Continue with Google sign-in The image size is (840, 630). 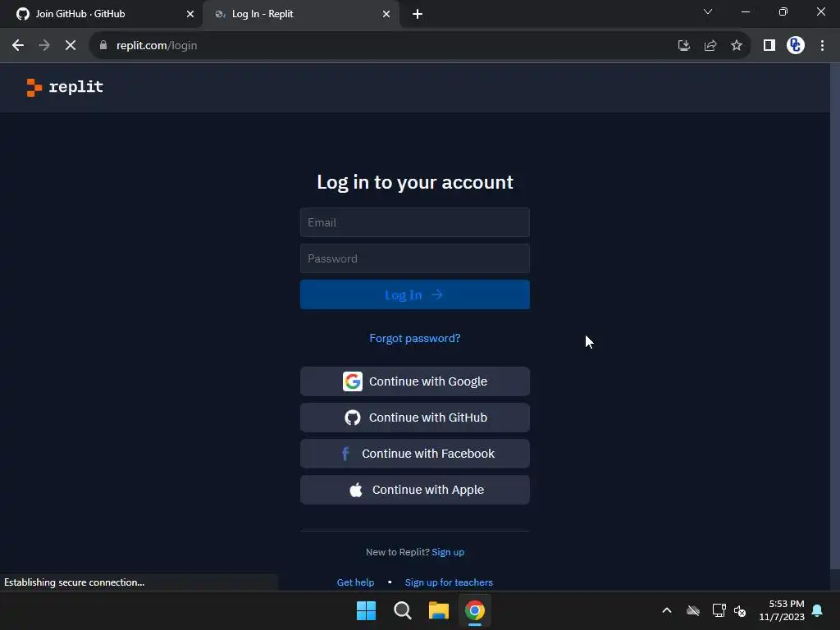(414, 381)
